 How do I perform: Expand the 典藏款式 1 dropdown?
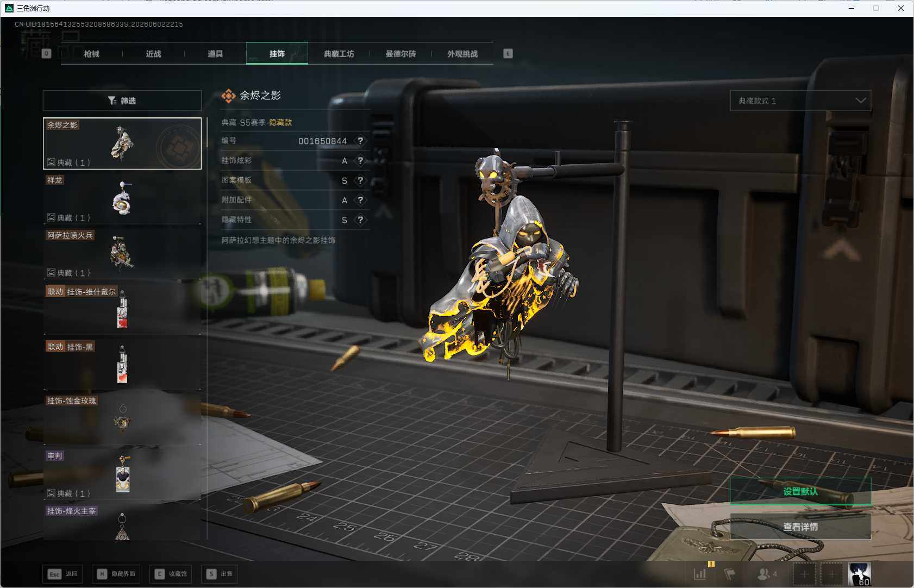800,101
